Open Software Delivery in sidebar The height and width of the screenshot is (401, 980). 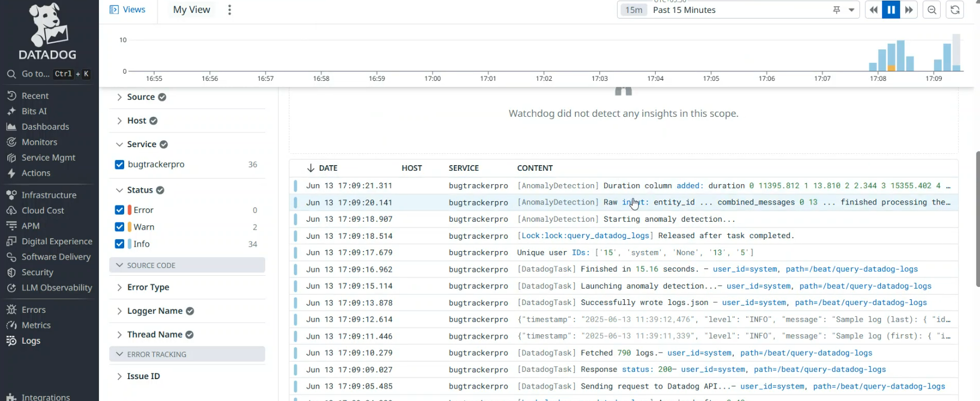coord(56,257)
